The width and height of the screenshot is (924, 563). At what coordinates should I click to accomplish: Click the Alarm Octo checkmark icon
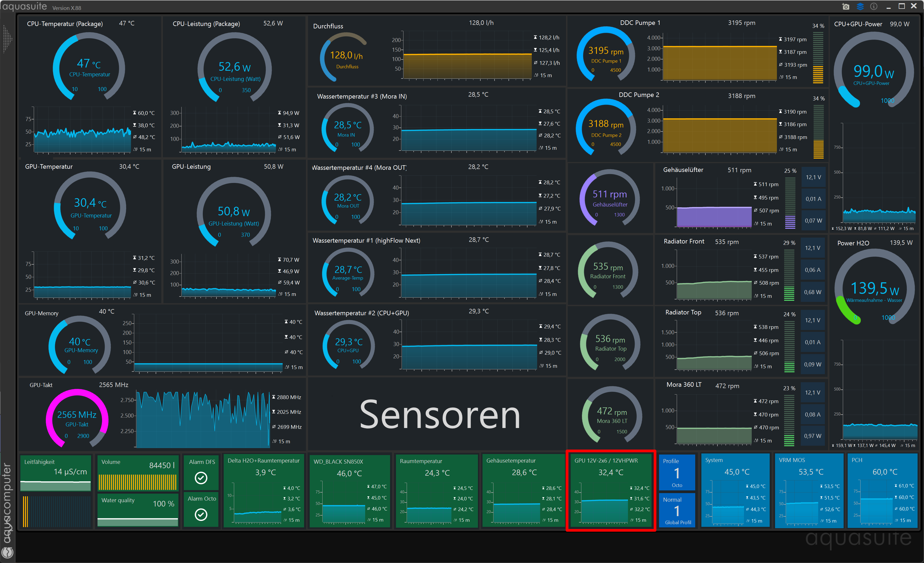201,514
